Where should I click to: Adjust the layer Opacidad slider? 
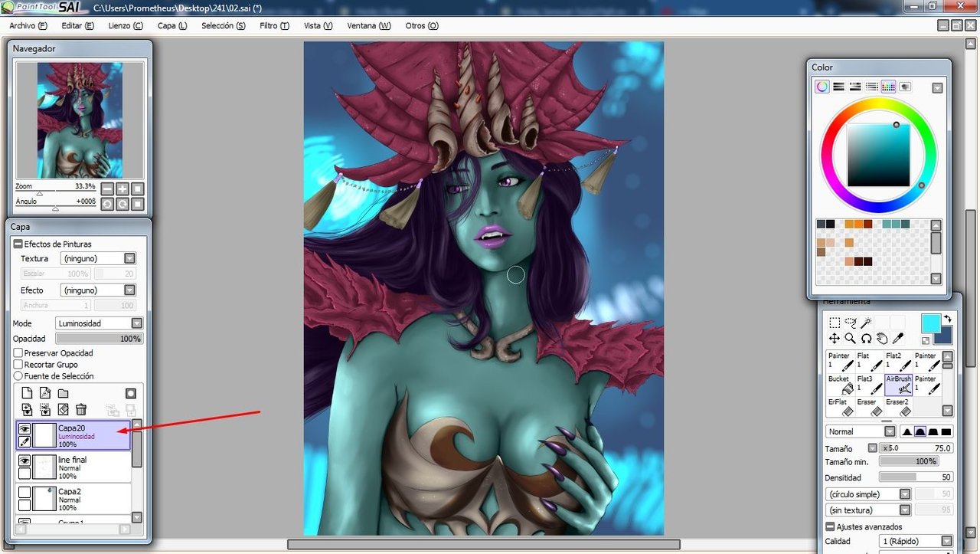(100, 339)
